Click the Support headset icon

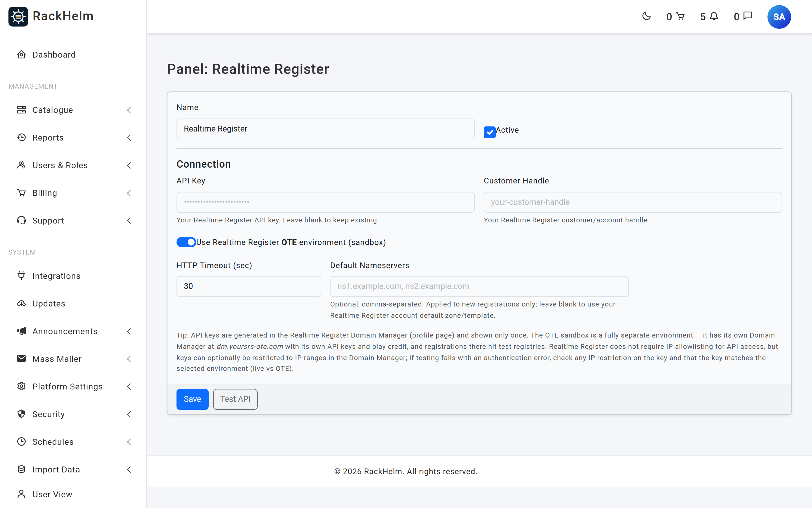tap(21, 220)
